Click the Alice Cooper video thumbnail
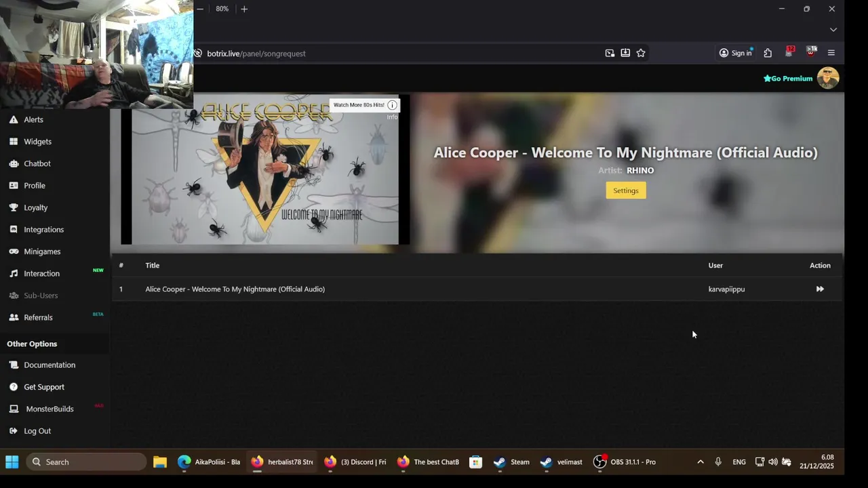The image size is (868, 488). tap(265, 169)
